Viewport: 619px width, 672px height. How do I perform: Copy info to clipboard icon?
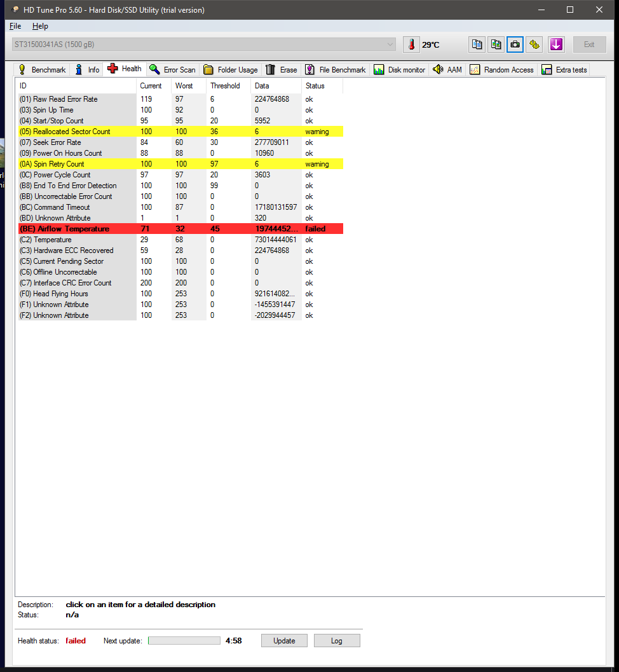(477, 45)
